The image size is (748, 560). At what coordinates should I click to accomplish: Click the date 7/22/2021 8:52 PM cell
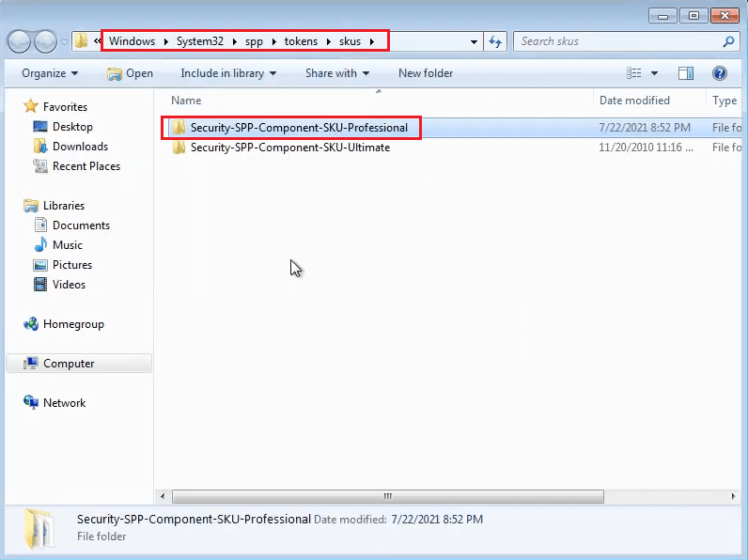(645, 128)
